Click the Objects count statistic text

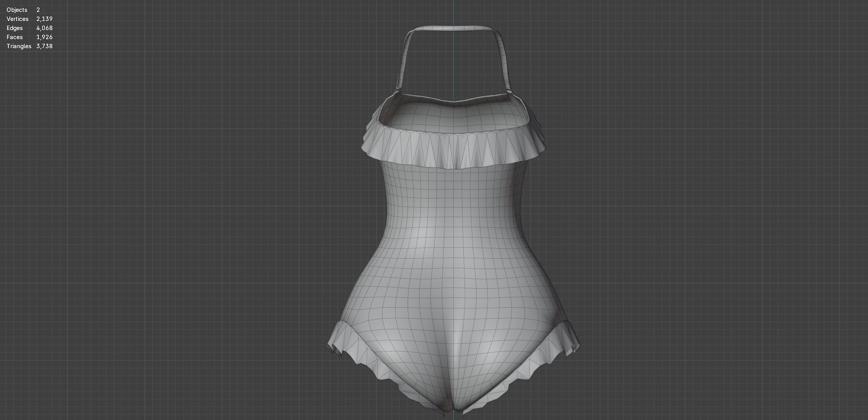point(23,10)
